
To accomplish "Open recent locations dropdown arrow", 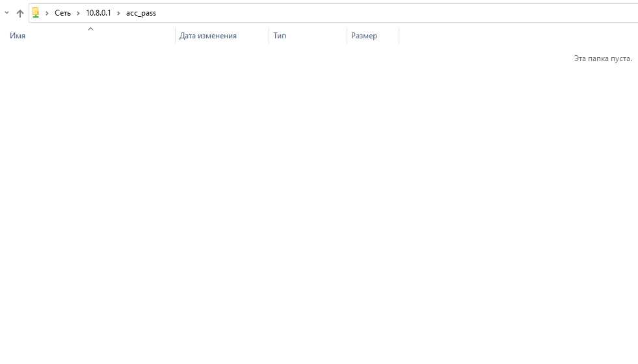I will click(x=7, y=13).
